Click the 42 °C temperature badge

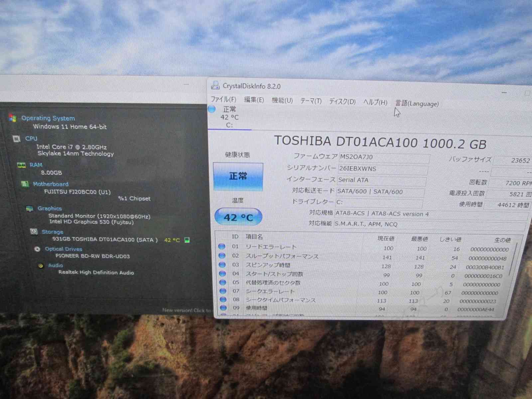pos(238,217)
